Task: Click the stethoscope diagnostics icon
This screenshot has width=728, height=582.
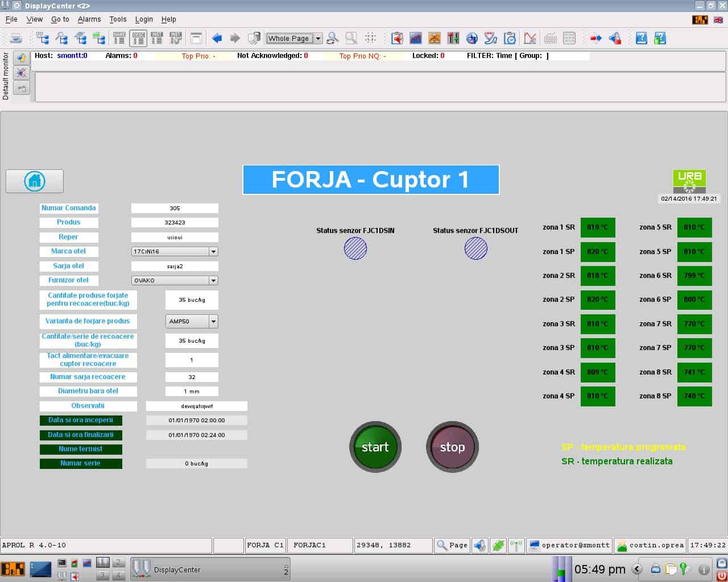Action: 491,38
